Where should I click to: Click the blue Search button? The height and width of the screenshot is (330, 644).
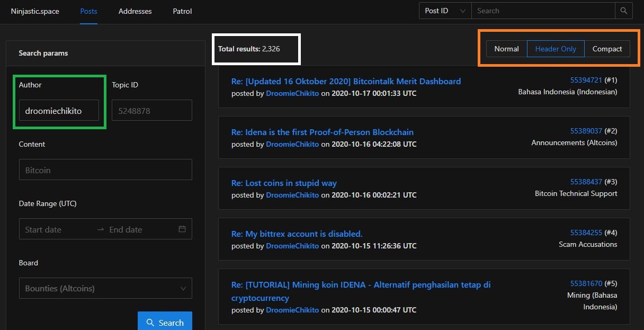point(165,322)
